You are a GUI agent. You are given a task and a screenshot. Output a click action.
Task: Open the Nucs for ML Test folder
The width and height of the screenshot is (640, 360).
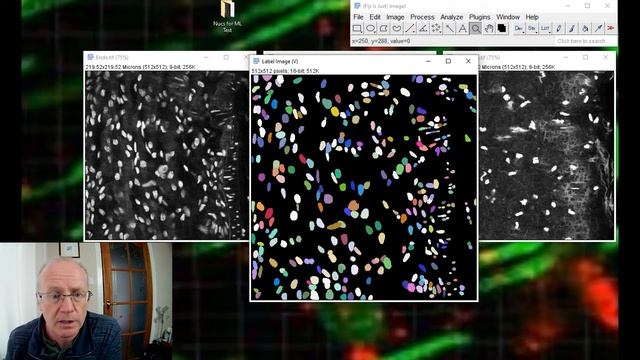(227, 16)
